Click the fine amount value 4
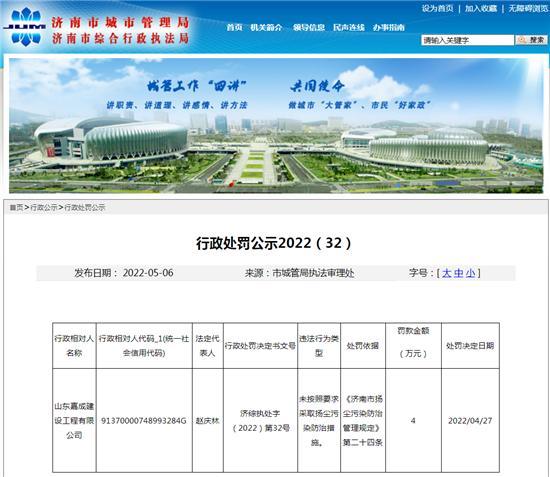Viewport: 550px width, 477px height. [x=413, y=421]
